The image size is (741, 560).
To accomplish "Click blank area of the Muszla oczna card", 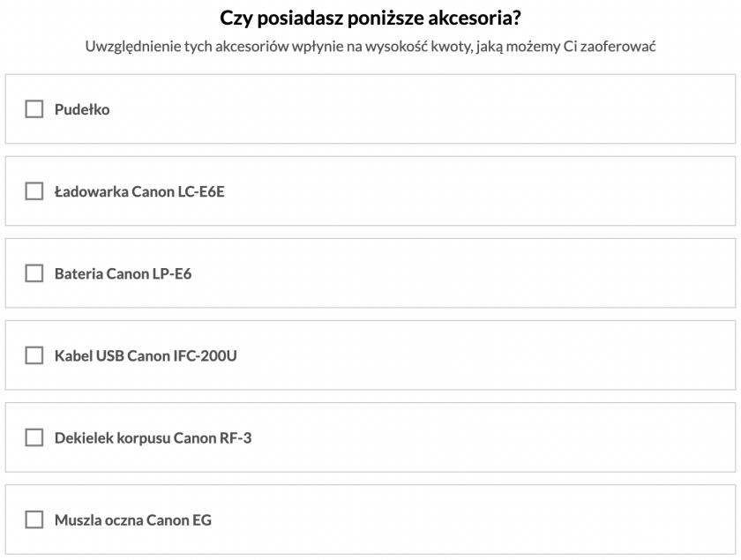I will (x=473, y=519).
